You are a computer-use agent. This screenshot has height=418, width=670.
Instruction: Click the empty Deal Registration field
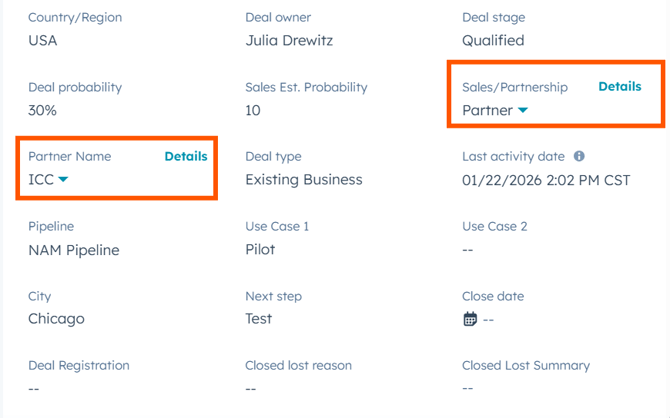click(34, 388)
